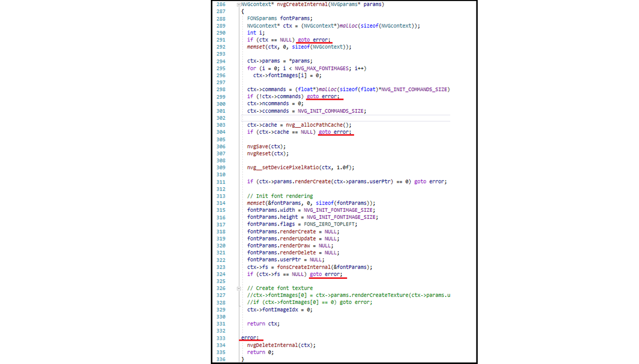Image resolution: width=639 pixels, height=364 pixels.
Task: Click the '// Init font rendering' comment
Action: click(x=280, y=196)
